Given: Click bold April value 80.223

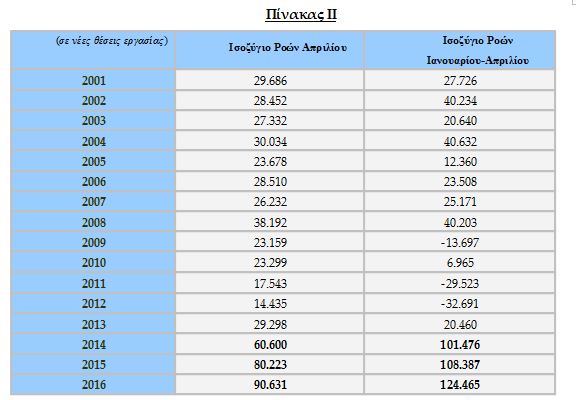Looking at the screenshot, I should tap(270, 365).
